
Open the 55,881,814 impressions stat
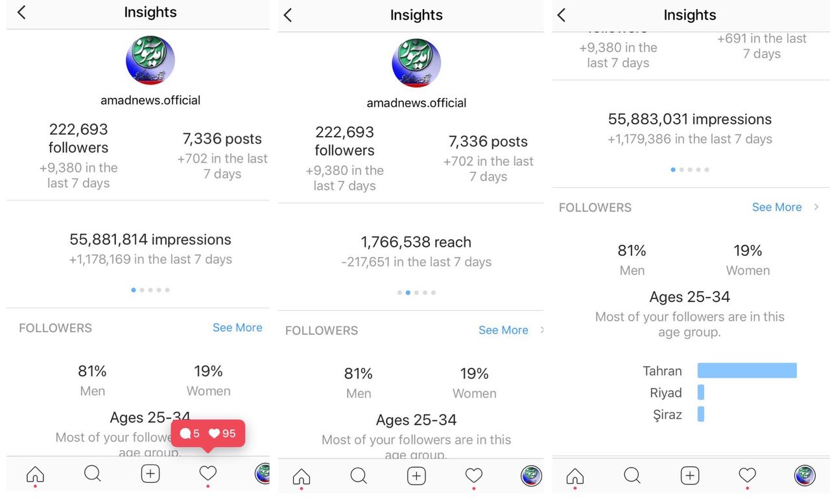[150, 240]
